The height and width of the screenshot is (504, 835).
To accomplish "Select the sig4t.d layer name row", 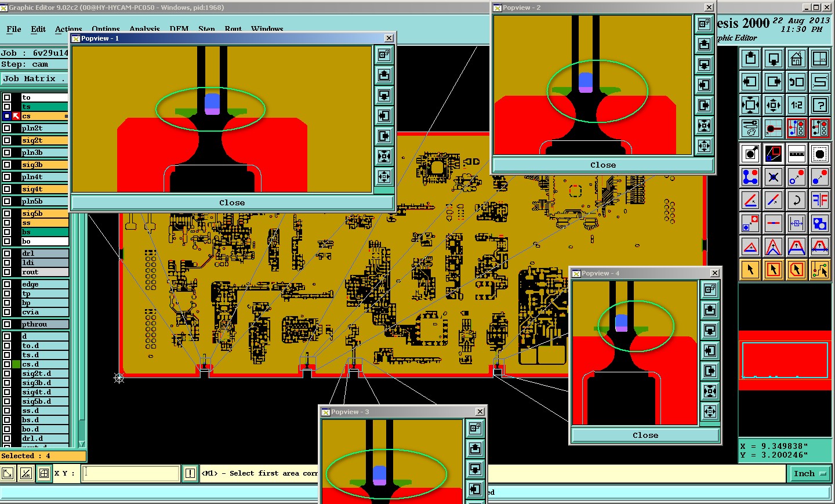I will coord(45,392).
